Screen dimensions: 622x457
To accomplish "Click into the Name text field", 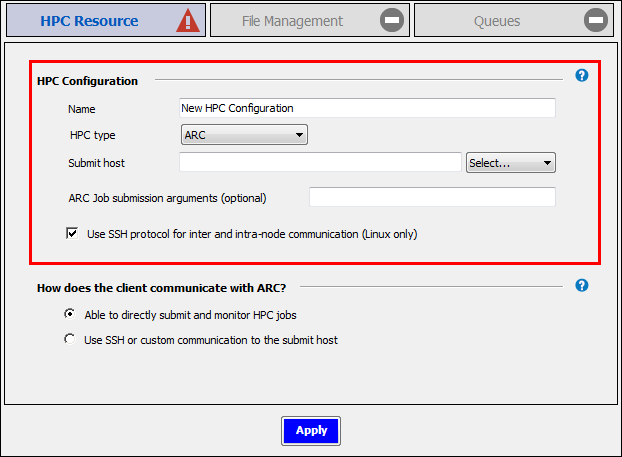I will pos(366,108).
